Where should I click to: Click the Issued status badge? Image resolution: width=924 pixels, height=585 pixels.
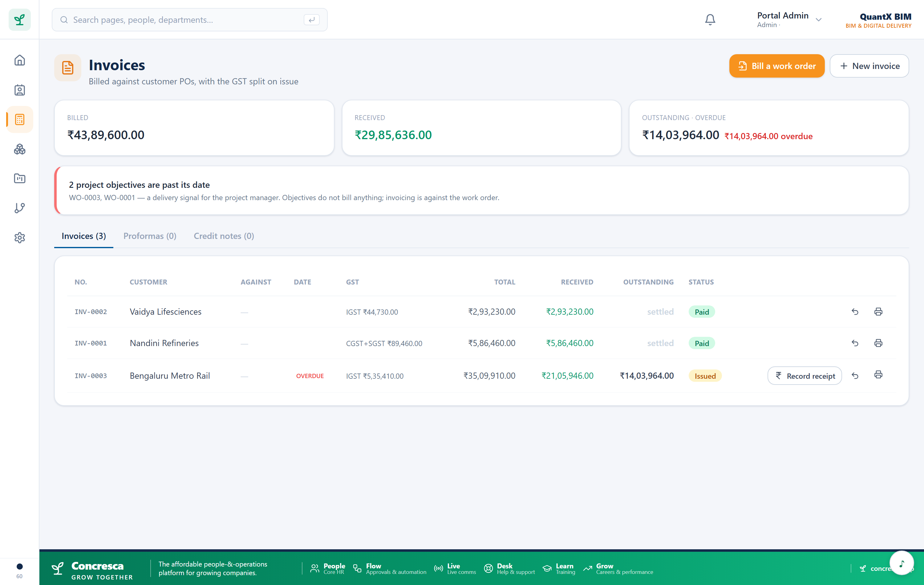705,376
